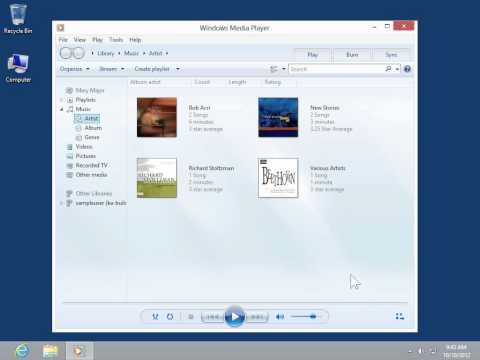
Task: Select Recorded TV in the navigation pane
Action: tap(92, 165)
